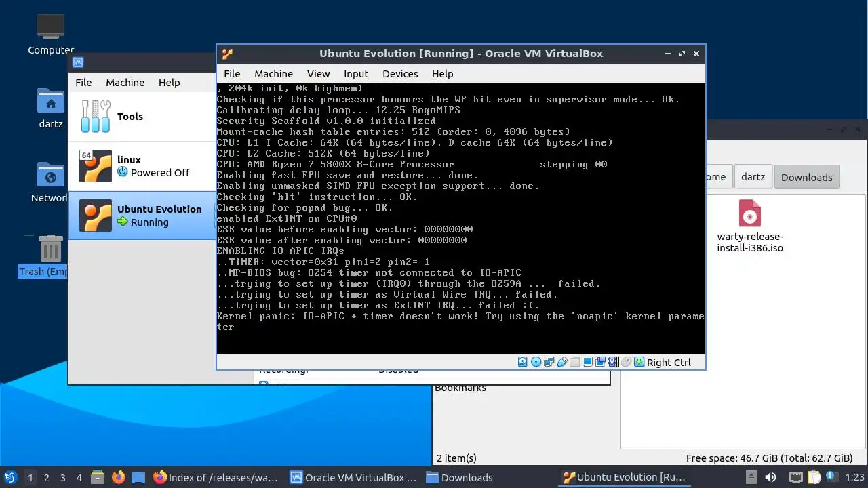
Task: Click the linux VM 64-bit icon
Action: coord(96,166)
